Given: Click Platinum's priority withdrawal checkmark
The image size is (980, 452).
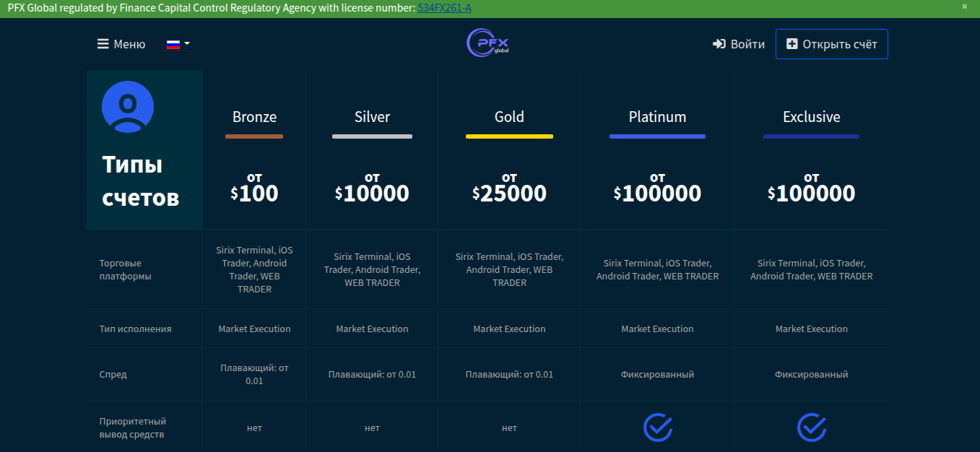Looking at the screenshot, I should [657, 427].
